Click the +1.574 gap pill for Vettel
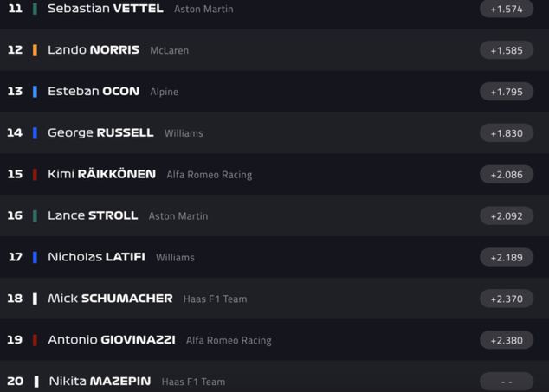The height and width of the screenshot is (392, 549). coord(506,9)
